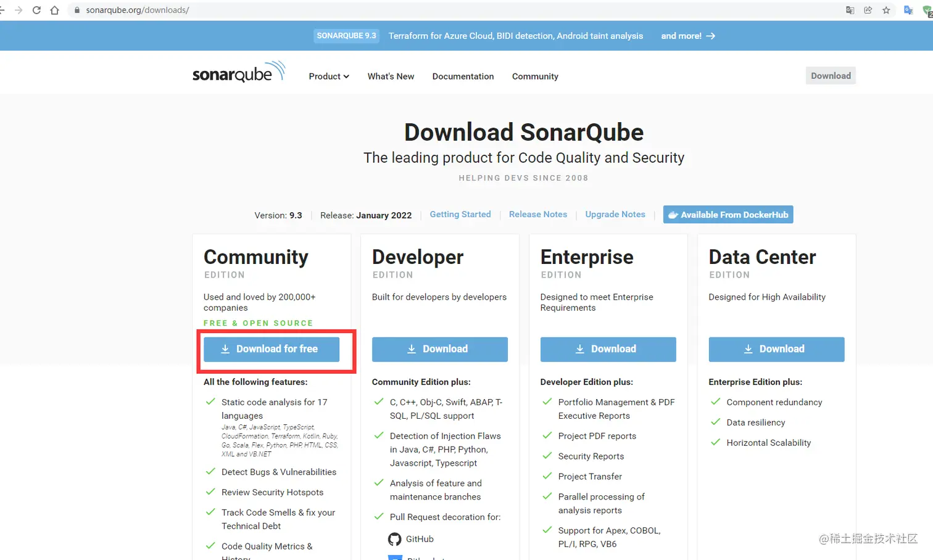Click the 'Security Reports' feature text

pyautogui.click(x=591, y=456)
